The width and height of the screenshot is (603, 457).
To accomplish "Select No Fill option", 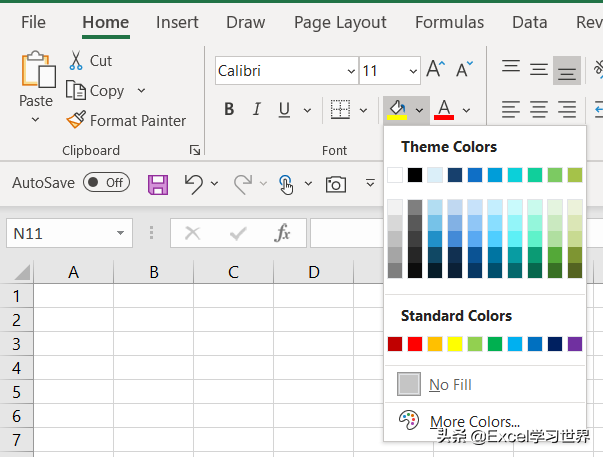I will pos(485,384).
